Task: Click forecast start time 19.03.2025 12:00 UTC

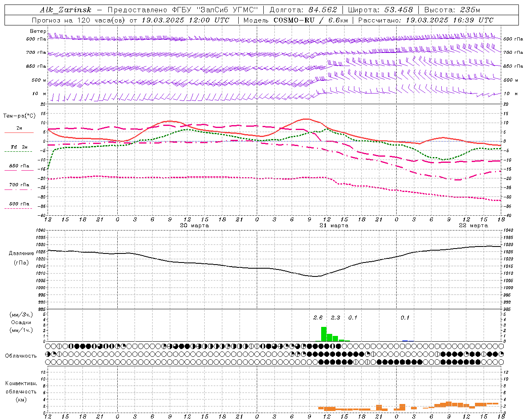Action: point(185,20)
